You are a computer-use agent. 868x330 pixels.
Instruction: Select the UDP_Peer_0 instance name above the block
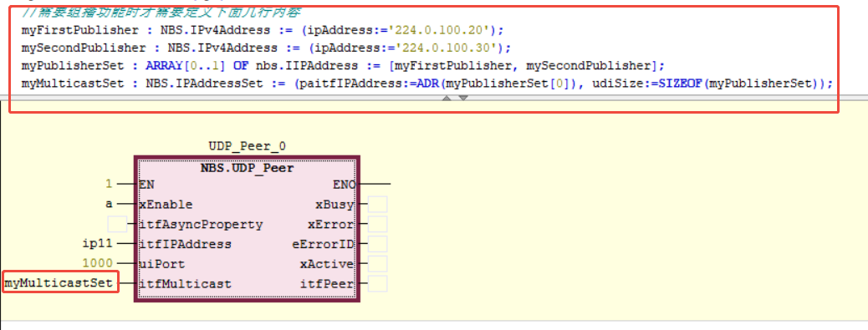click(x=247, y=146)
